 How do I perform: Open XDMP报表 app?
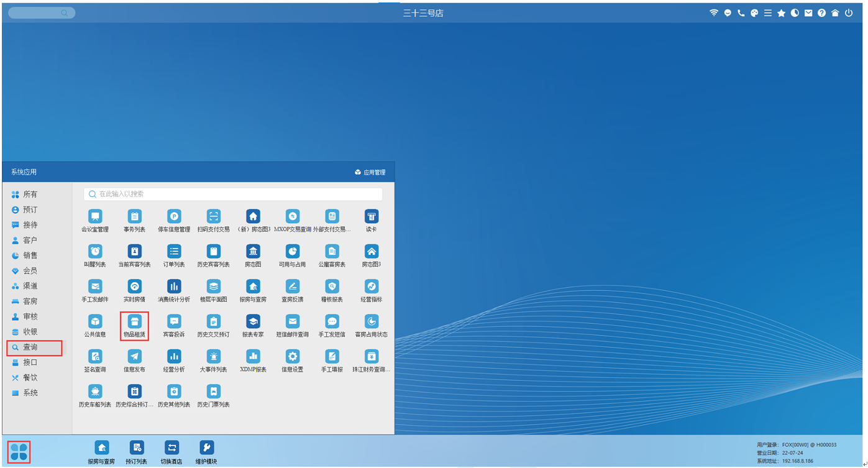click(254, 356)
